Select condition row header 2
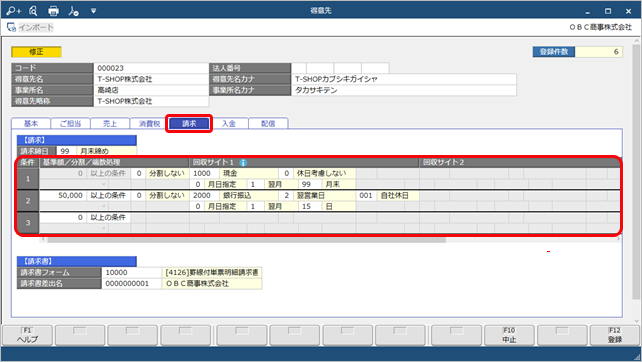 (x=28, y=201)
